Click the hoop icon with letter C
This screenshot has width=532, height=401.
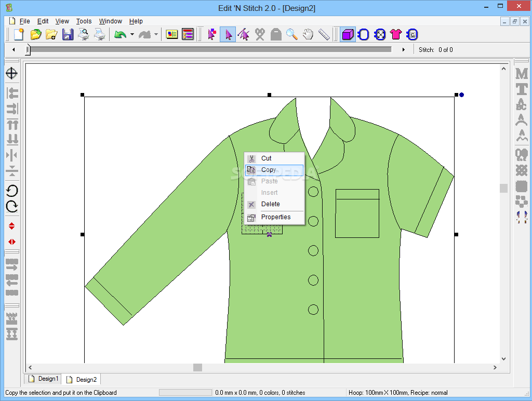pos(412,34)
